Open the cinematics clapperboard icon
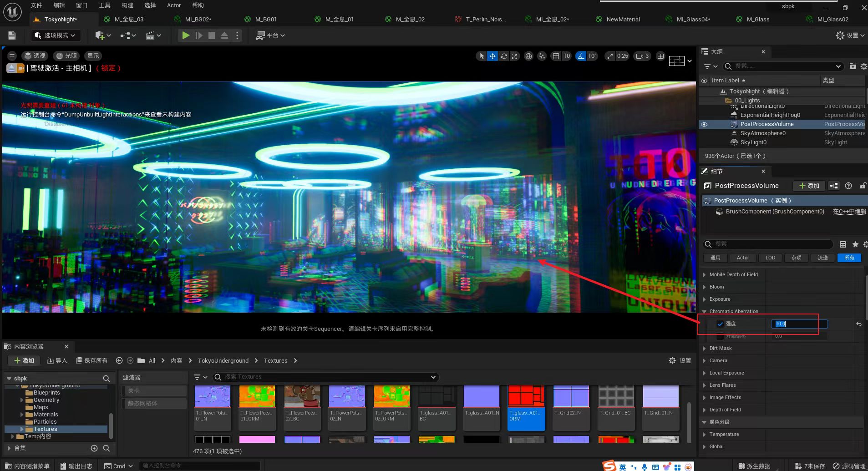Screen dimensions: 868x471 150,35
